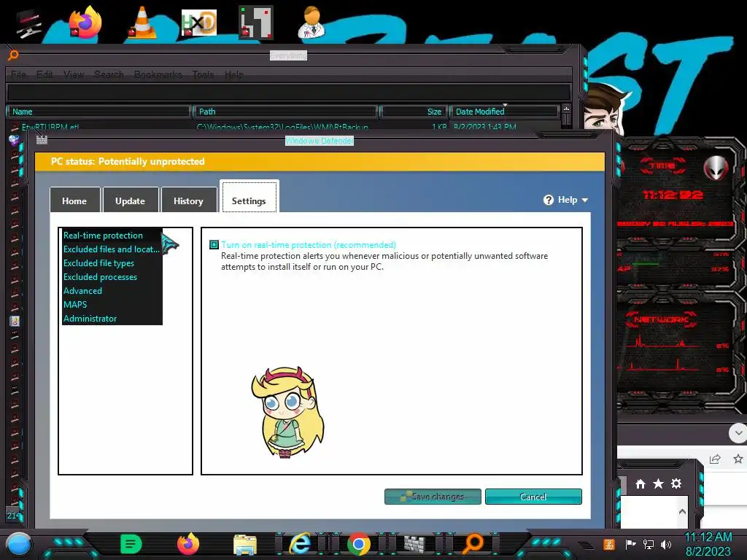Image resolution: width=747 pixels, height=560 pixels.
Task: Click the Everything results scrollbar up arrow
Action: [x=566, y=109]
